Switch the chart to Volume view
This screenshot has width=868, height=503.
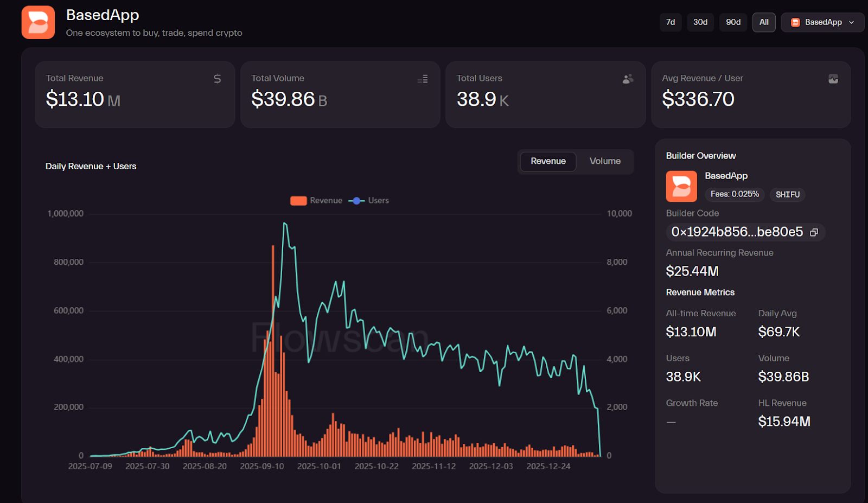604,161
